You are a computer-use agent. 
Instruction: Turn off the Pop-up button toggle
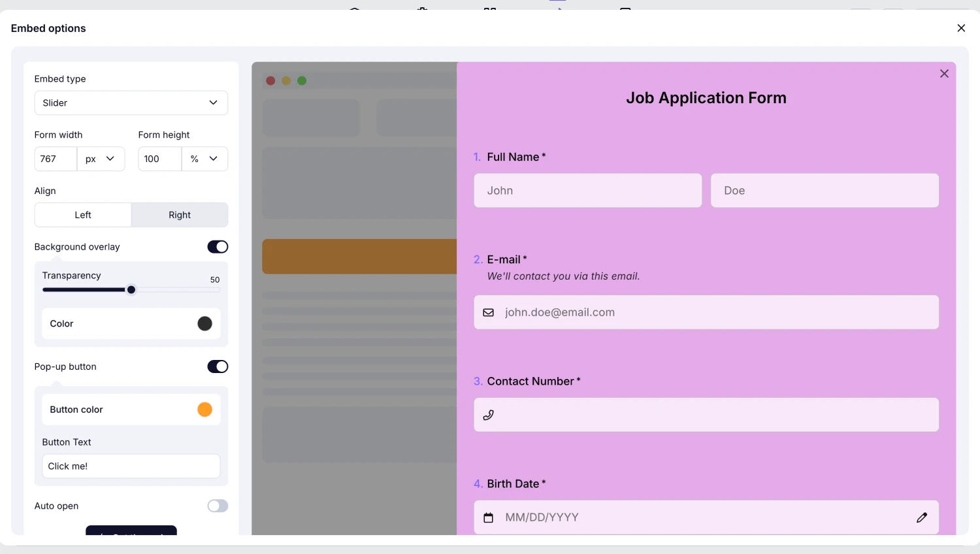(x=218, y=367)
